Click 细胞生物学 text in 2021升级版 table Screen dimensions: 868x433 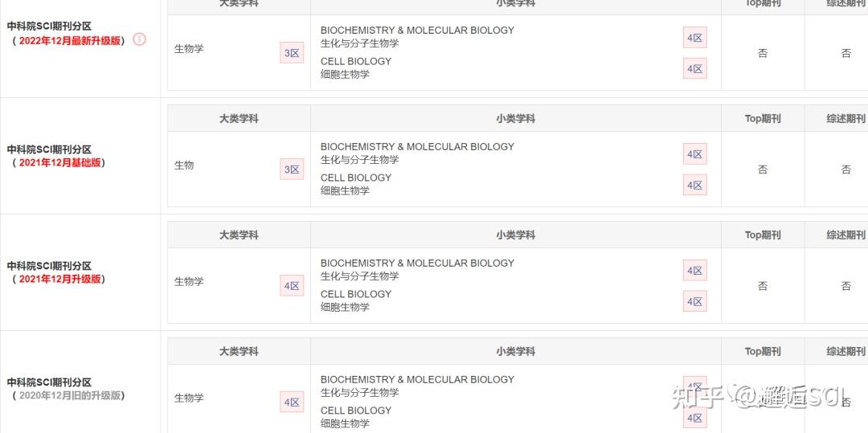[345, 307]
